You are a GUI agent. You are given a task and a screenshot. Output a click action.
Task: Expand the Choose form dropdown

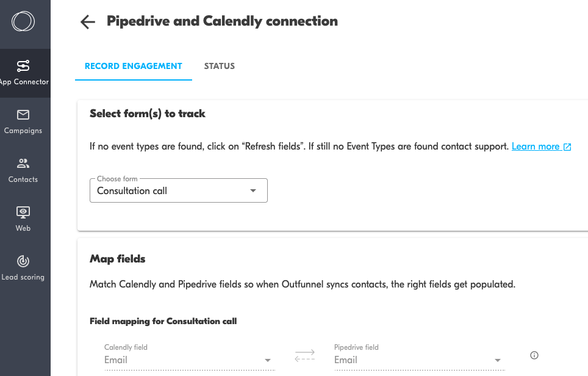253,191
